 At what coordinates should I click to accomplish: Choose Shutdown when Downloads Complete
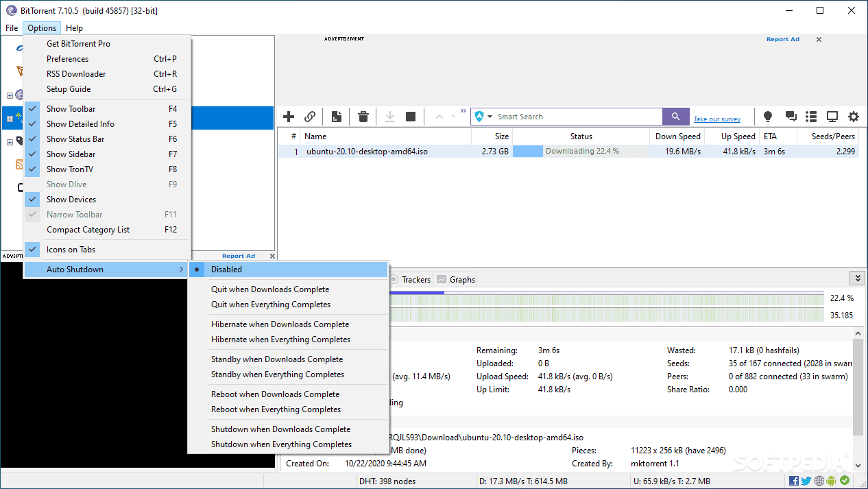coord(288,429)
